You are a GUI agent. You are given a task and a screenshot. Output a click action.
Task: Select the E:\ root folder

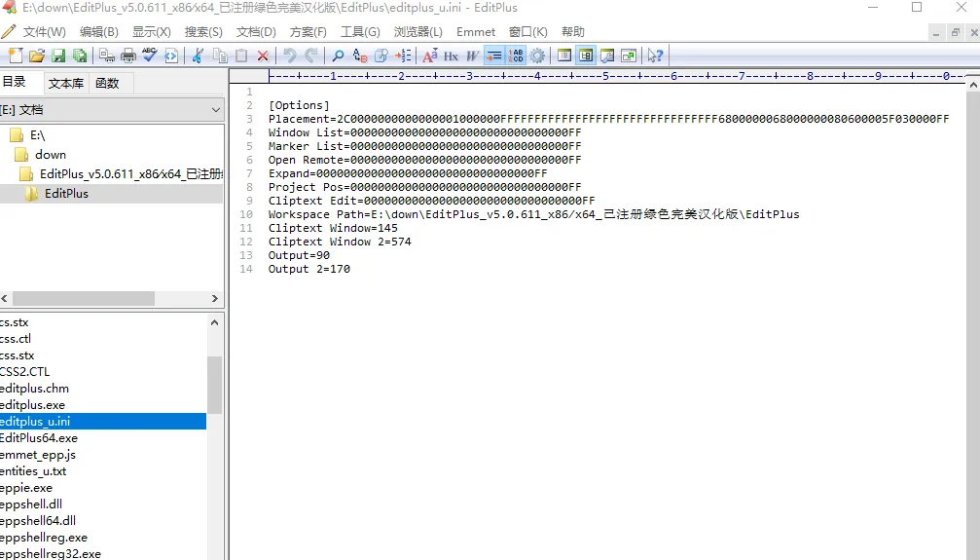(37, 135)
